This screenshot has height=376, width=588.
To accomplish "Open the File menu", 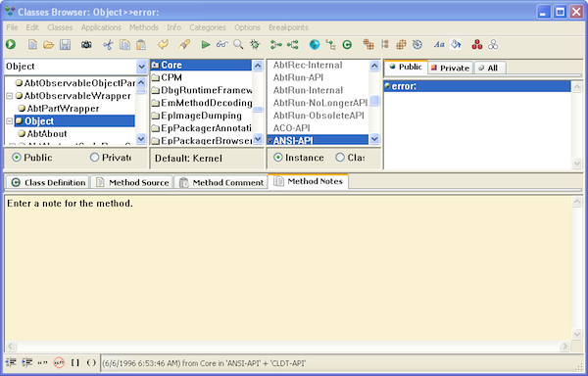I will pyautogui.click(x=12, y=27).
